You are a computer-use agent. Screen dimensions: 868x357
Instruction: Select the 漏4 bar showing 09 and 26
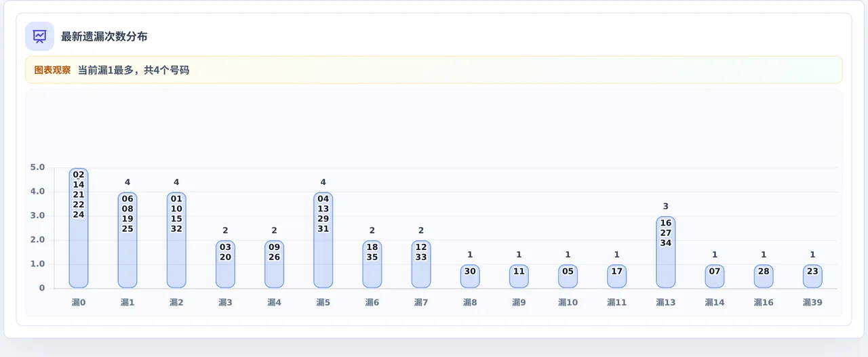[x=274, y=264]
